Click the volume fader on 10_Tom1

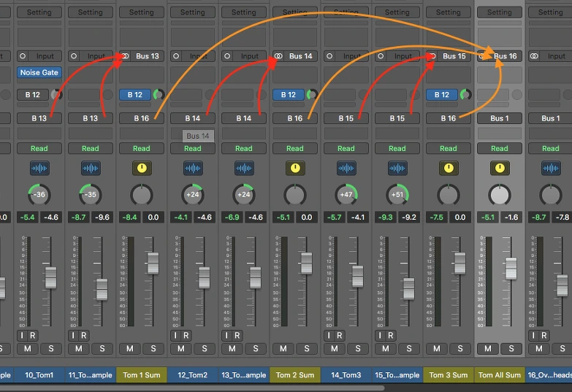(x=50, y=278)
